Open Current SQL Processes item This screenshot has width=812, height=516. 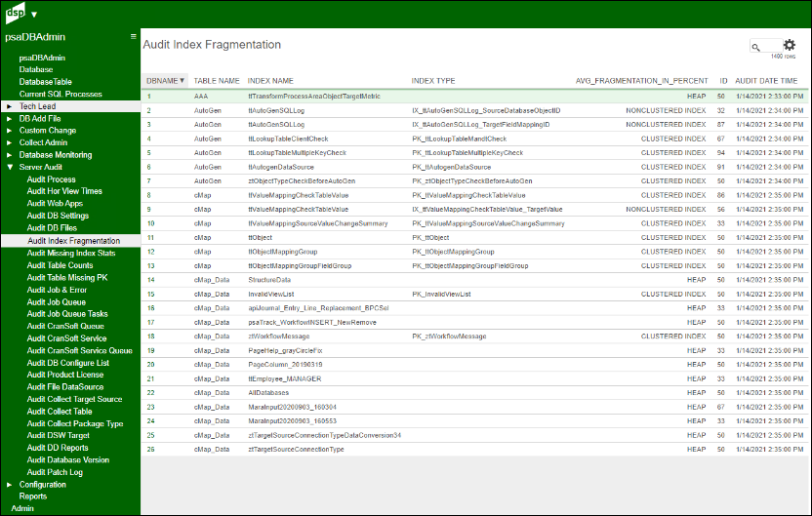pyautogui.click(x=61, y=95)
